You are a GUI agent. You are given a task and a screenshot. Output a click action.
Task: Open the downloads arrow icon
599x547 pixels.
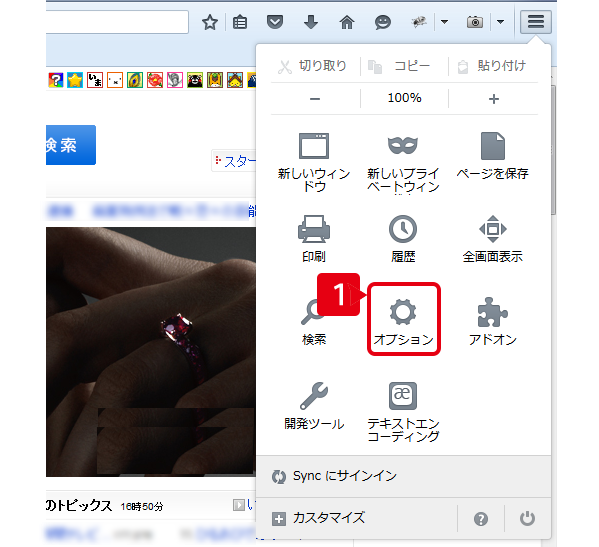311,22
